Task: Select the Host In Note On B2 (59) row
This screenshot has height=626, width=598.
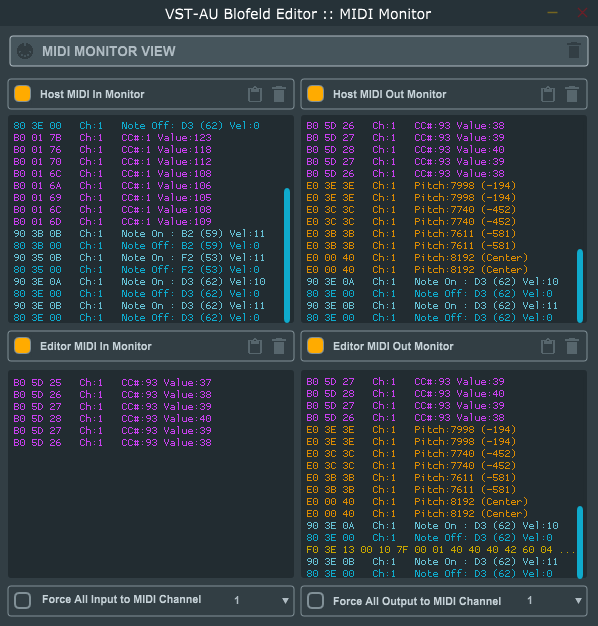Action: tap(139, 234)
